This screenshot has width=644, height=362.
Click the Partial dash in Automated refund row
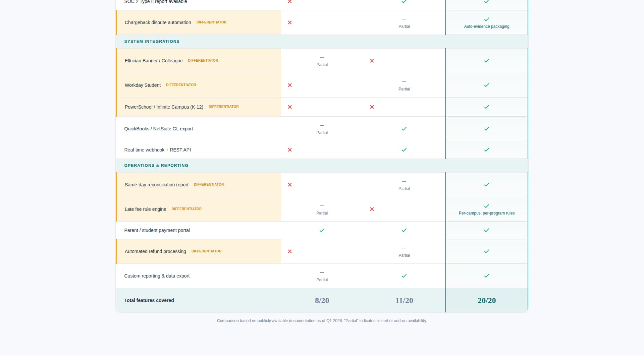pos(404,248)
